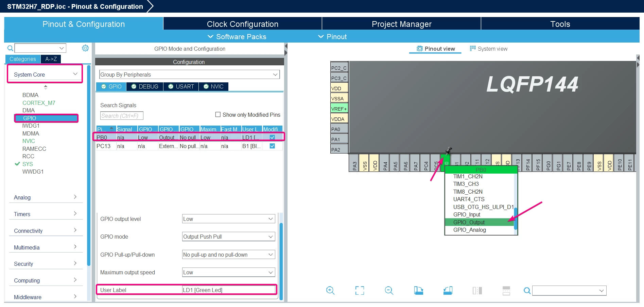Click the System view grid icon
This screenshot has height=307, width=644.
(473, 48)
